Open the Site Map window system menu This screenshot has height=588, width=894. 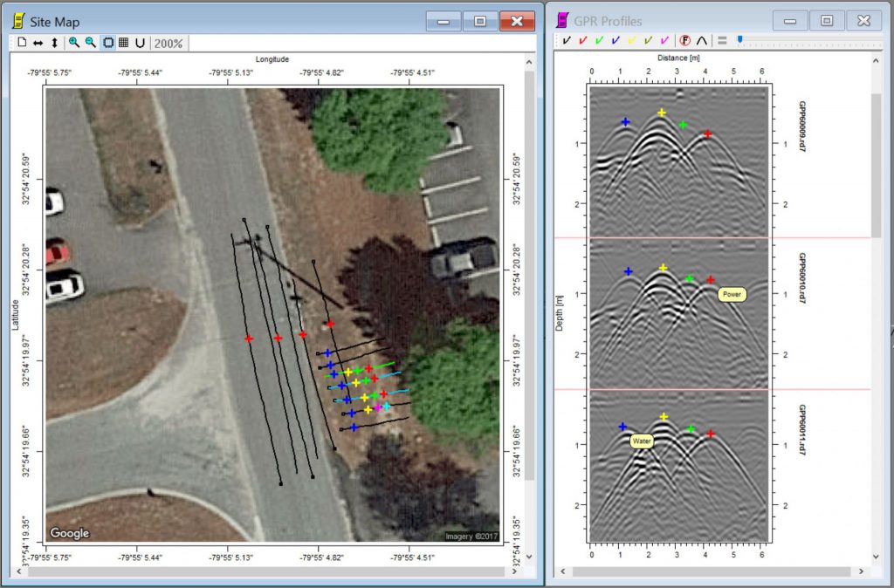click(17, 21)
